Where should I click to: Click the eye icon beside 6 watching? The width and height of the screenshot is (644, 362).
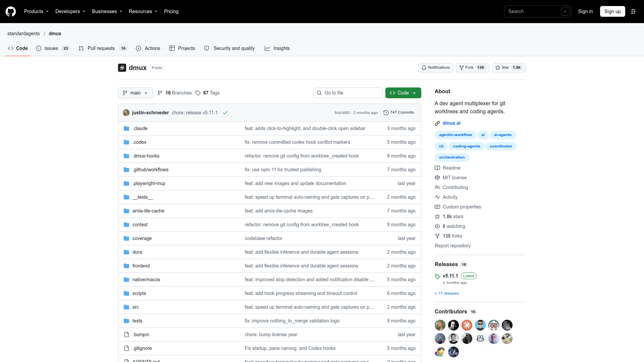click(x=437, y=226)
